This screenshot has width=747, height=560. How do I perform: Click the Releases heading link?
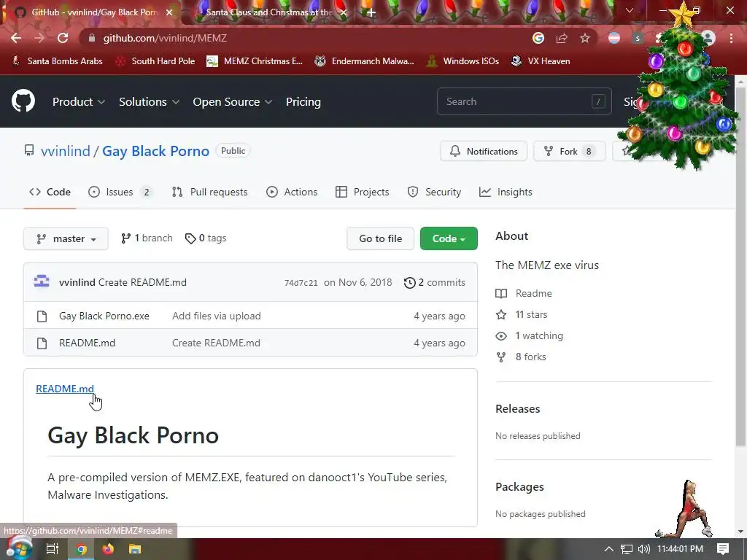[x=517, y=409]
